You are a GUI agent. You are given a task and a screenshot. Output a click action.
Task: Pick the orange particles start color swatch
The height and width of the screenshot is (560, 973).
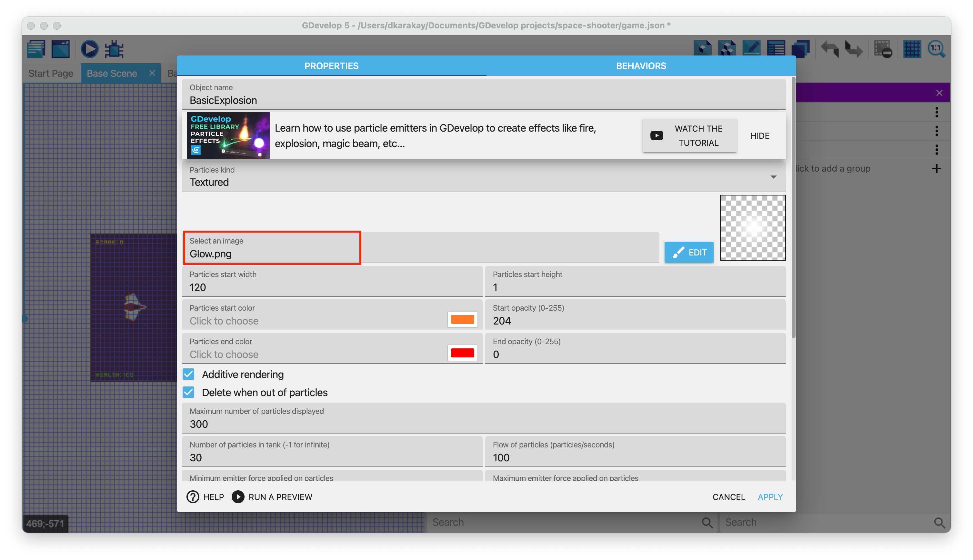[x=462, y=319]
